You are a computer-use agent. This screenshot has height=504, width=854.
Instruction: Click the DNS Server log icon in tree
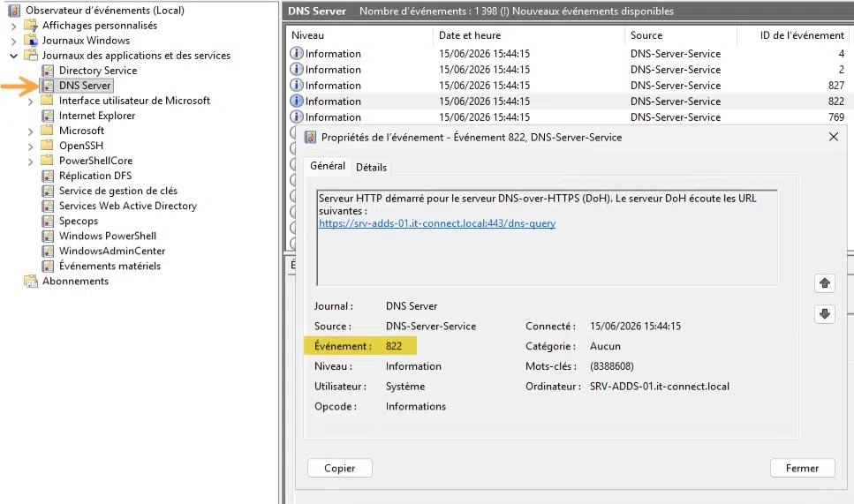point(48,86)
